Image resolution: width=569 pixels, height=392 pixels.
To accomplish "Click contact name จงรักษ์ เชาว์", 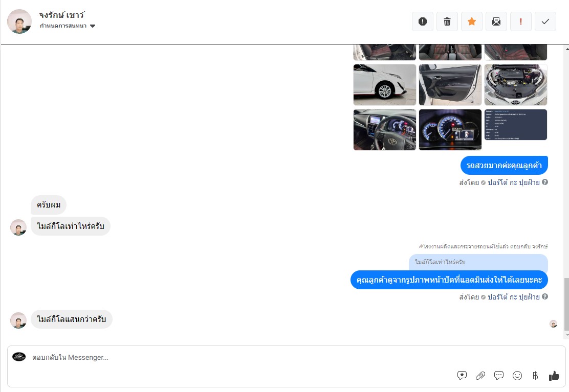I will pos(62,15).
